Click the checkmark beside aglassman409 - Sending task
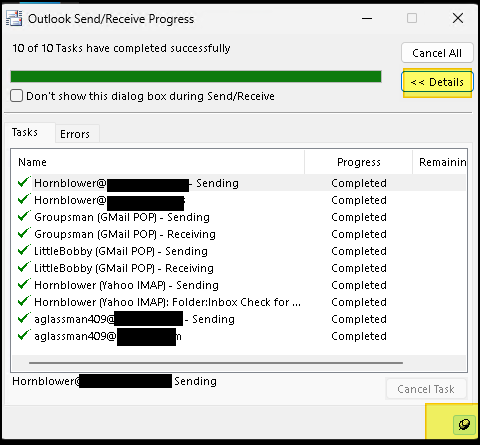This screenshot has height=445, width=480. 24,318
